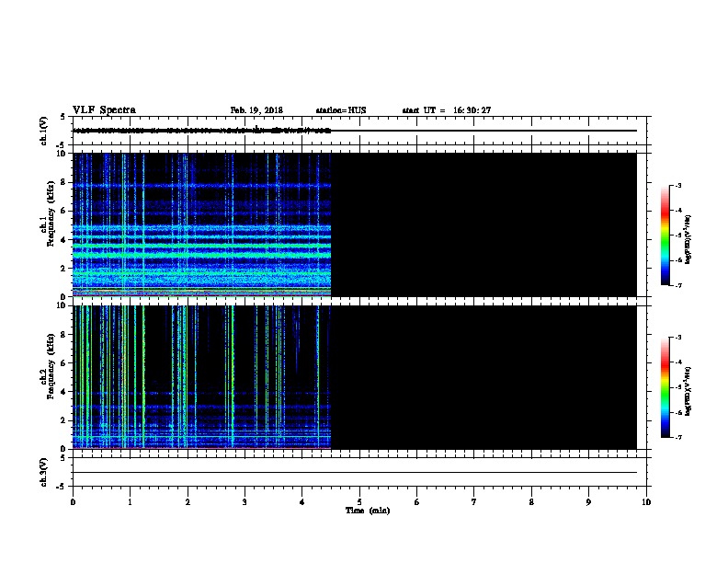Viewport: 728px width, 563px height.
Task: Click the ch.1 voltage waveform trace
Action: pyautogui.click(x=201, y=131)
